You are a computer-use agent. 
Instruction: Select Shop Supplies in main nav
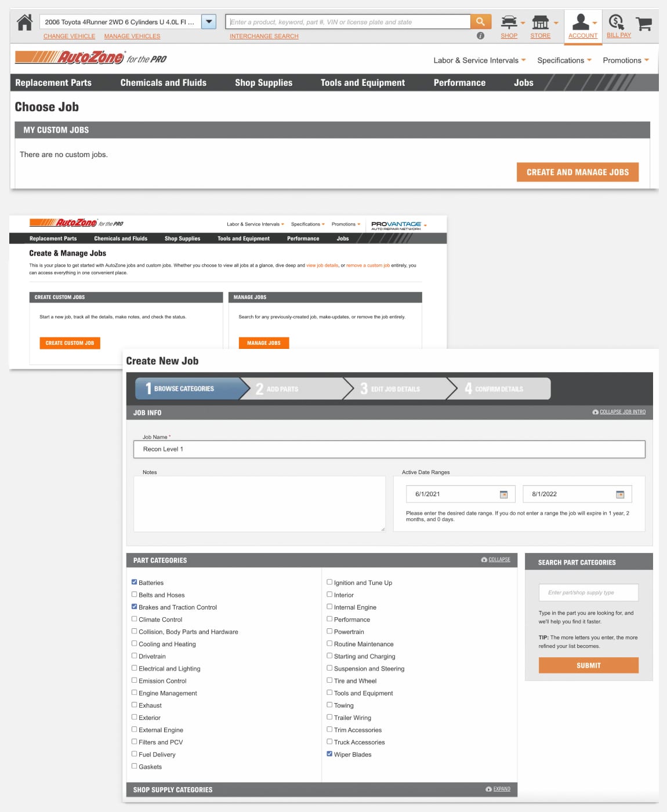coord(264,83)
